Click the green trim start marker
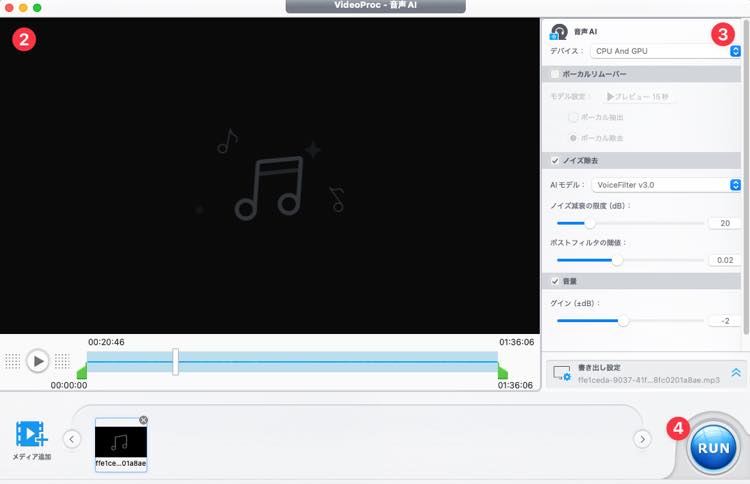 (x=82, y=372)
